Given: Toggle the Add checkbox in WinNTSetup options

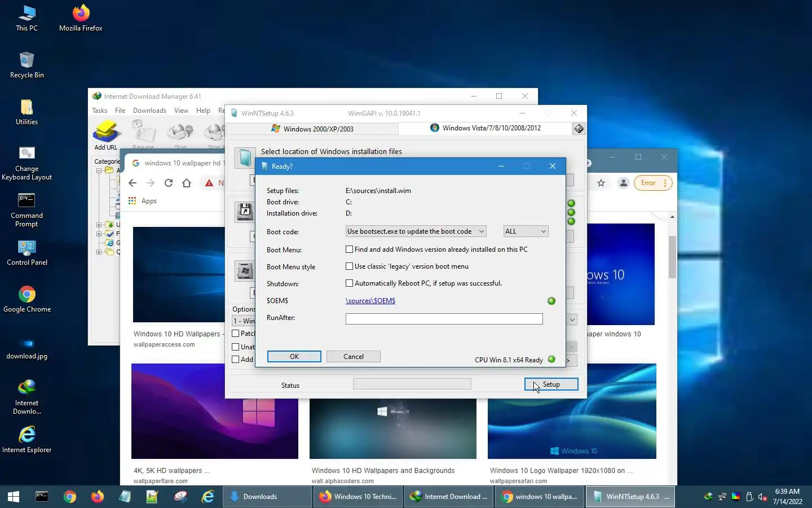Looking at the screenshot, I should (236, 360).
